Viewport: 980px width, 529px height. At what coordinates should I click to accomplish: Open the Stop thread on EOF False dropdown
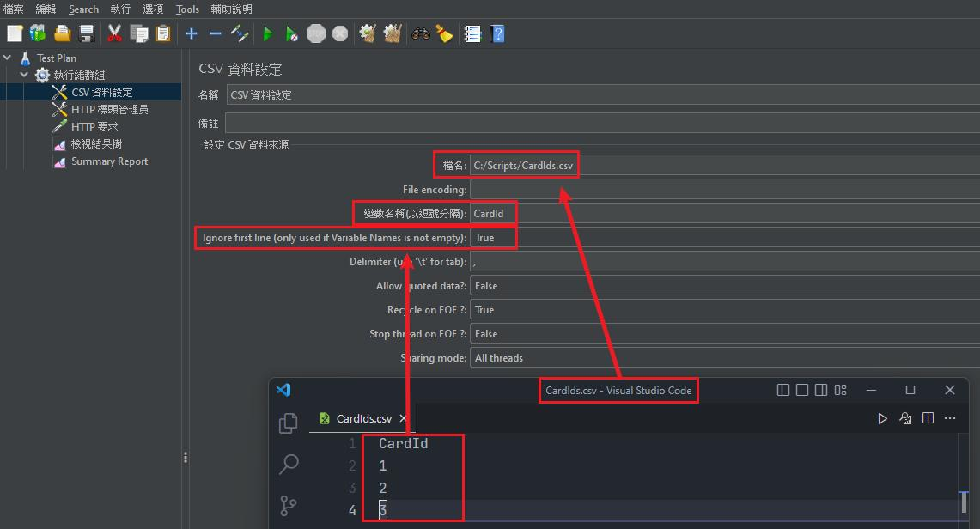coord(724,333)
